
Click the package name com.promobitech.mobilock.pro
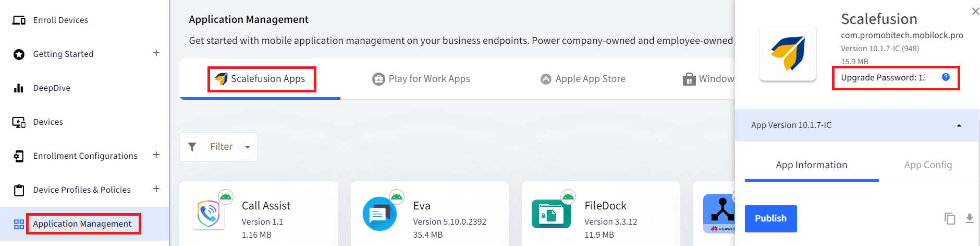click(x=902, y=36)
